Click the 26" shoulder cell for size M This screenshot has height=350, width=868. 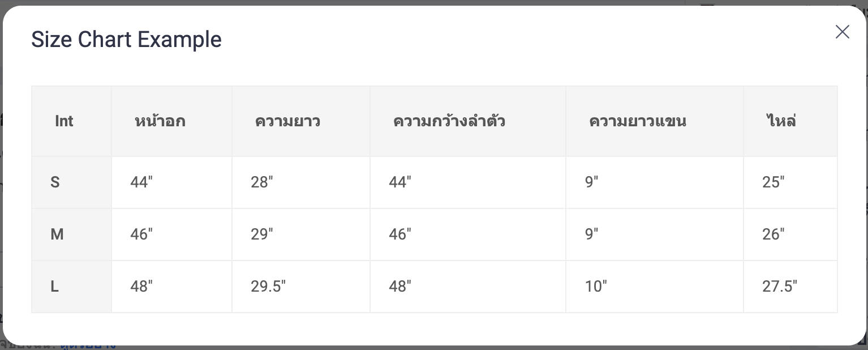[790, 234]
